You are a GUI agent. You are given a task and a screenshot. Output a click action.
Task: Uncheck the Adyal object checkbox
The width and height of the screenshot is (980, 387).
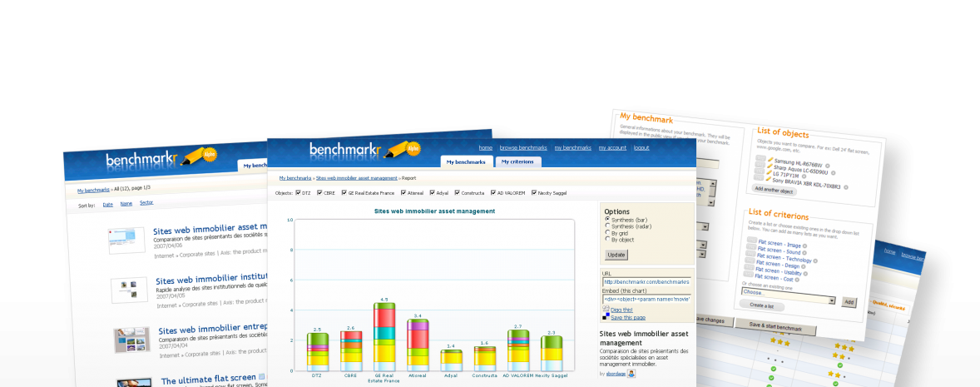[431, 192]
